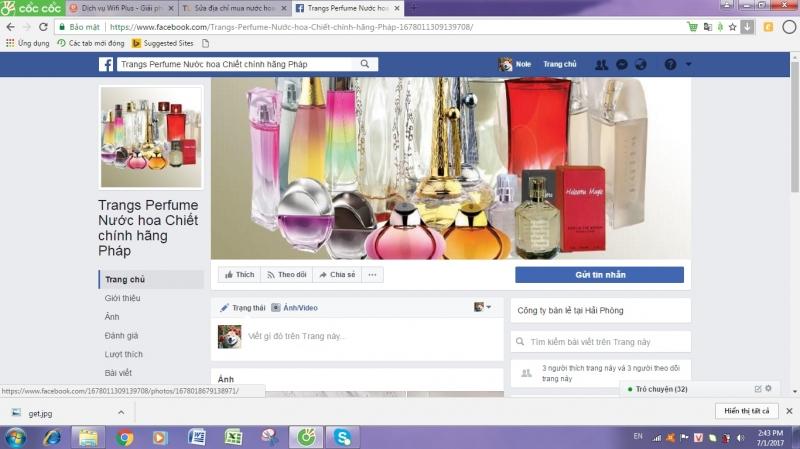Expand the account dropdown arrow in header
Viewport: 800px width, 449px height.
[x=689, y=65]
